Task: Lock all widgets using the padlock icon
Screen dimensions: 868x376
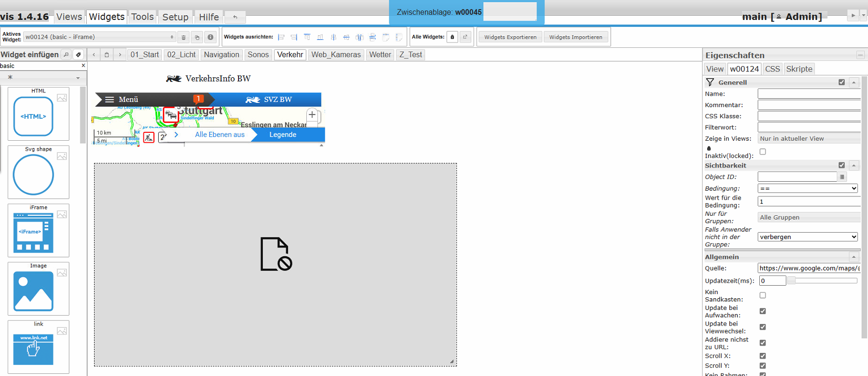Action: pos(452,37)
